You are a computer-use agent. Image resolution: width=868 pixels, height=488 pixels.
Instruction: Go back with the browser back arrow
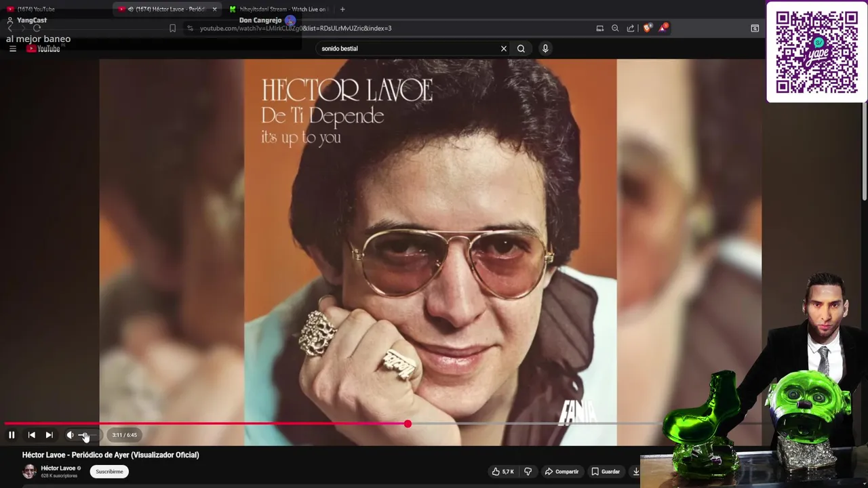(10, 28)
